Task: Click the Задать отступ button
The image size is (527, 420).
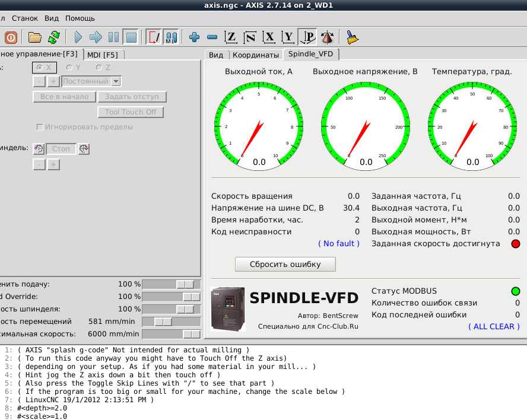Action: tap(132, 97)
